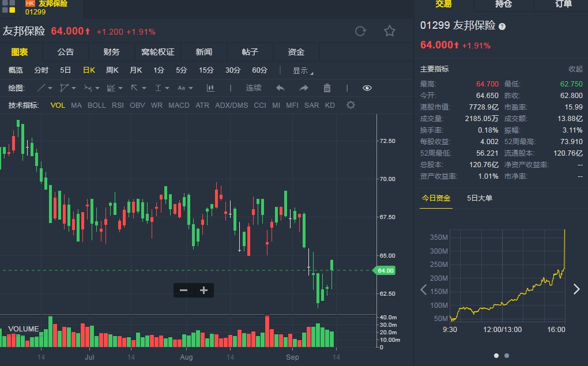Delete drawings with the trash icon

coord(327,88)
